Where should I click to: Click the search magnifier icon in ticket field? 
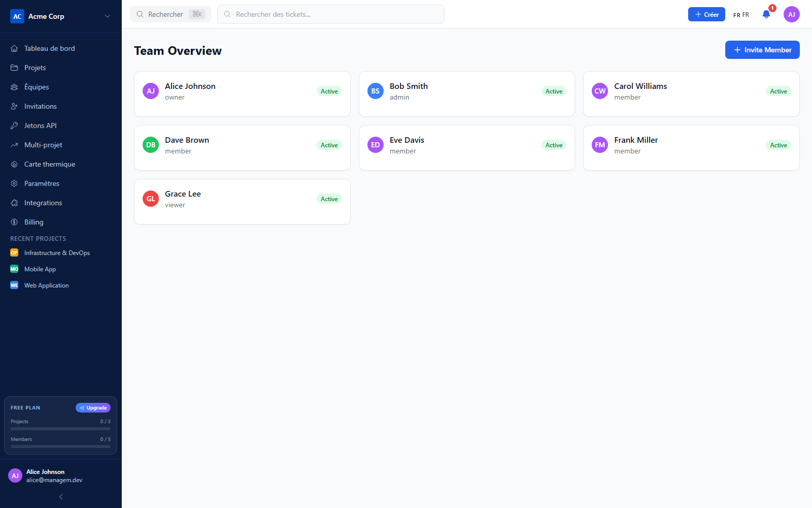[x=227, y=14]
